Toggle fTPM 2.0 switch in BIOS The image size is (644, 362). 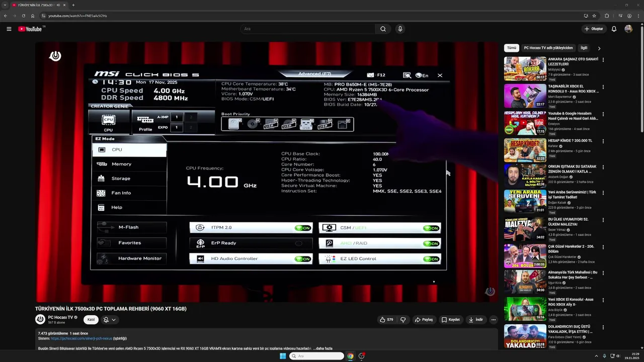click(x=303, y=228)
